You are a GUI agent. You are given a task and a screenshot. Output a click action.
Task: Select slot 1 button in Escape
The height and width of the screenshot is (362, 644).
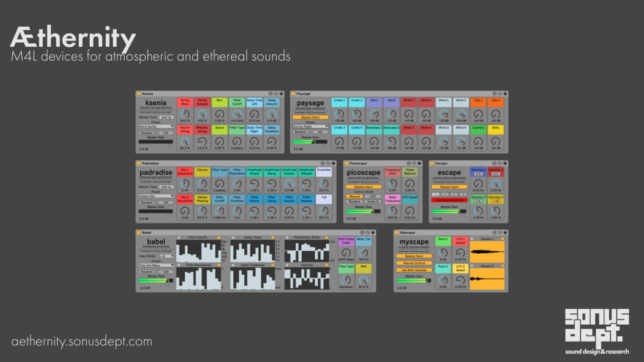coord(436,195)
